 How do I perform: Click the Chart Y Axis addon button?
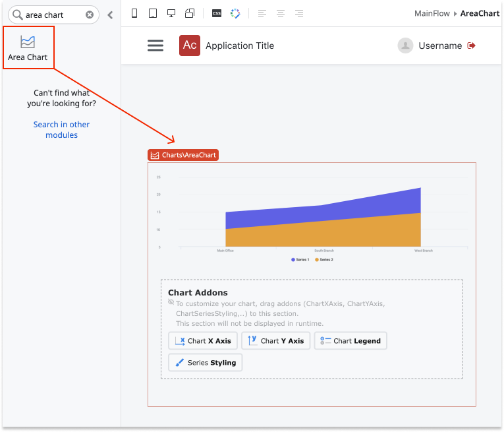click(275, 341)
